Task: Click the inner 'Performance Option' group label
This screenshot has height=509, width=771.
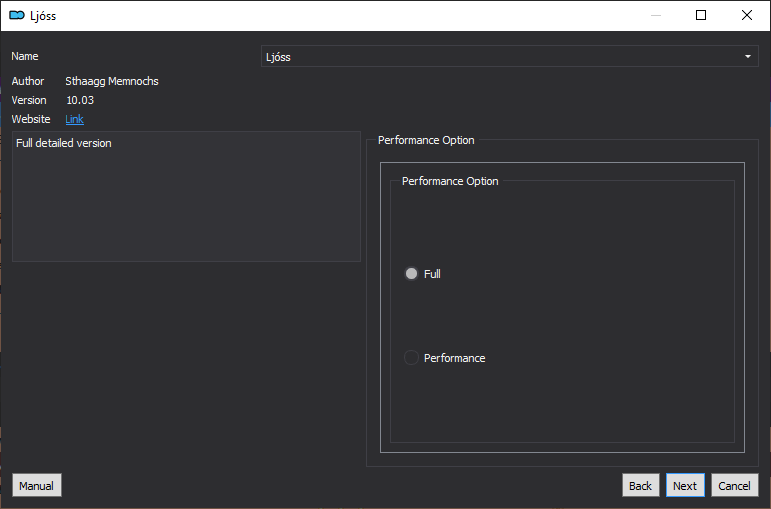Action: tap(450, 181)
